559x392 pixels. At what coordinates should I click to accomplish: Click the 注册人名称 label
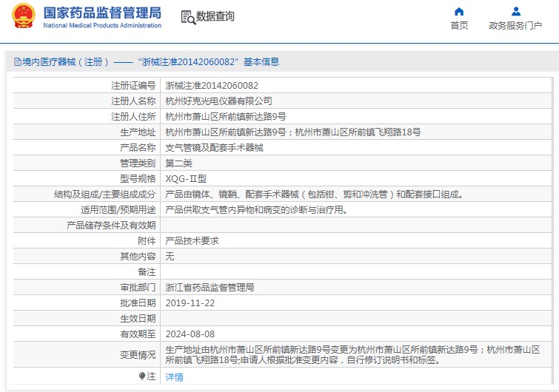coord(133,101)
